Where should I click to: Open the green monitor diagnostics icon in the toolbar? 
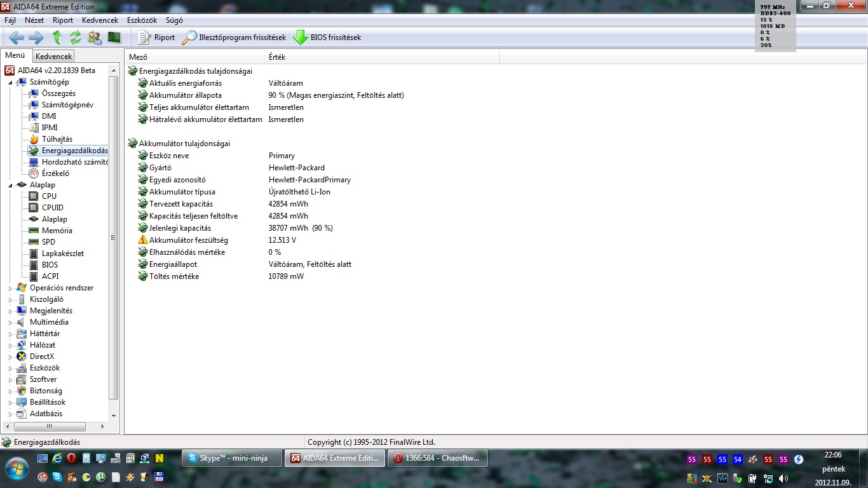(x=114, y=37)
